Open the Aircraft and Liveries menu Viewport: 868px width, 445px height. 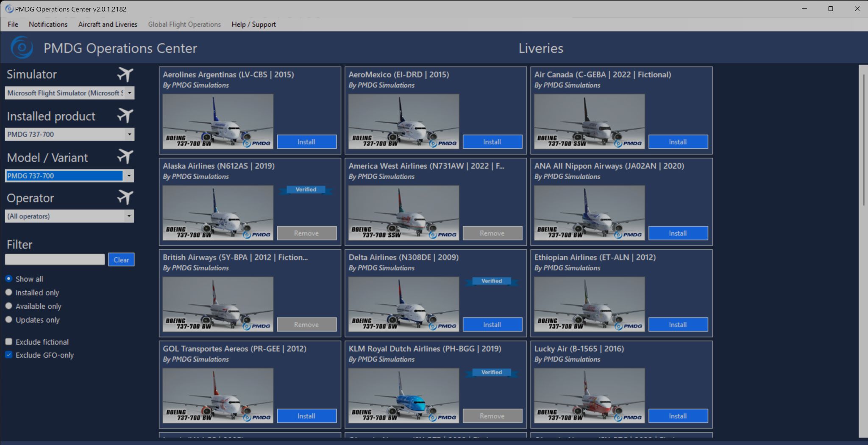108,25
